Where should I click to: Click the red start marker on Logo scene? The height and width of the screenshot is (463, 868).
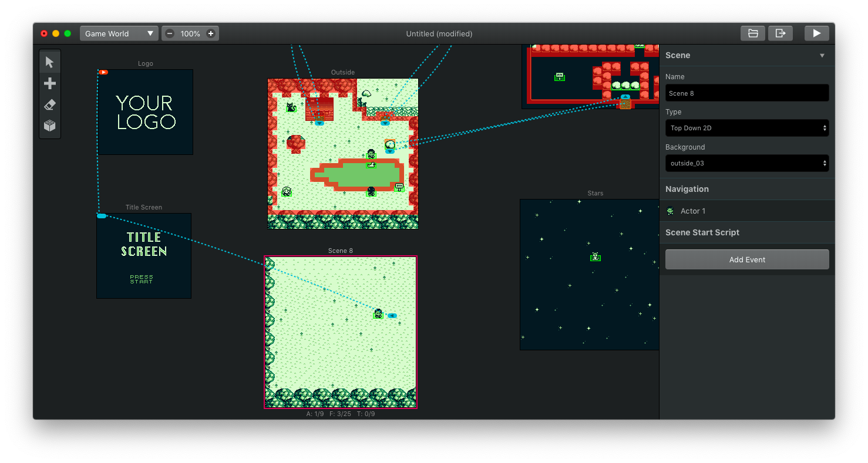click(x=103, y=72)
